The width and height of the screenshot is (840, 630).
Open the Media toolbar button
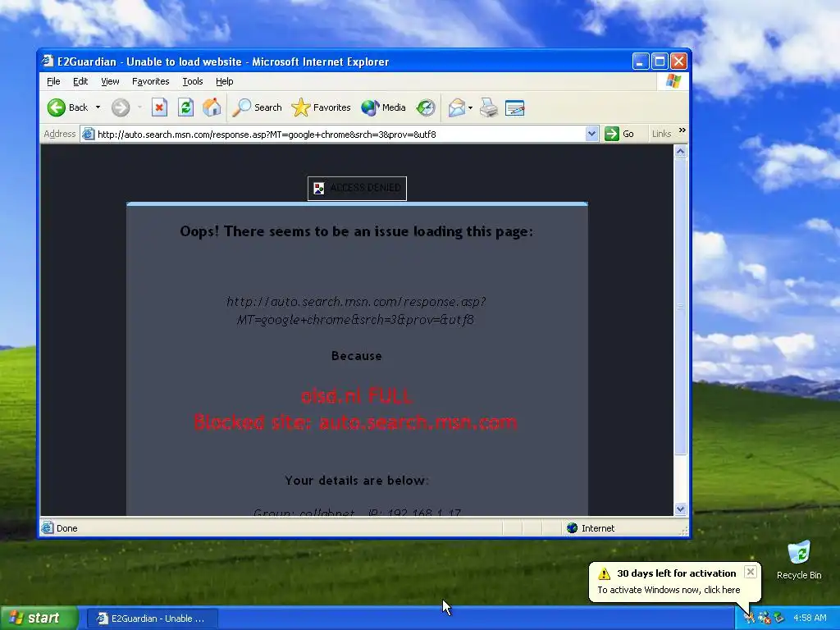(384, 107)
